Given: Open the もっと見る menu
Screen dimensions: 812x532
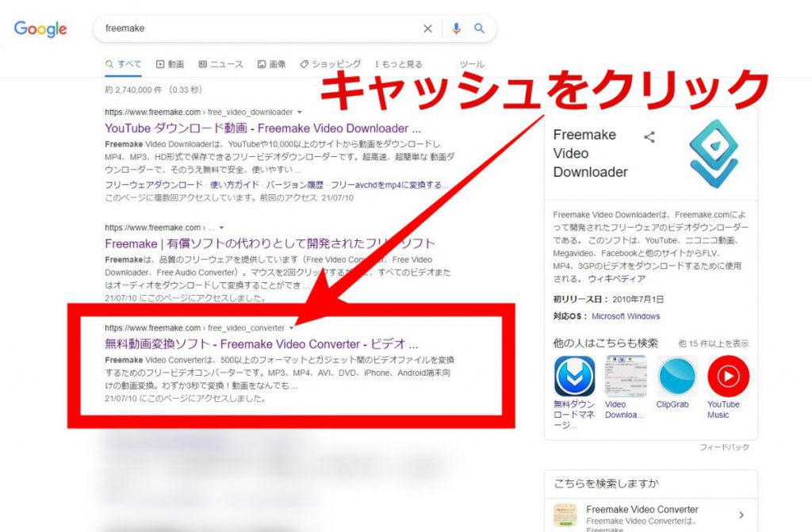Looking at the screenshot, I should [399, 64].
